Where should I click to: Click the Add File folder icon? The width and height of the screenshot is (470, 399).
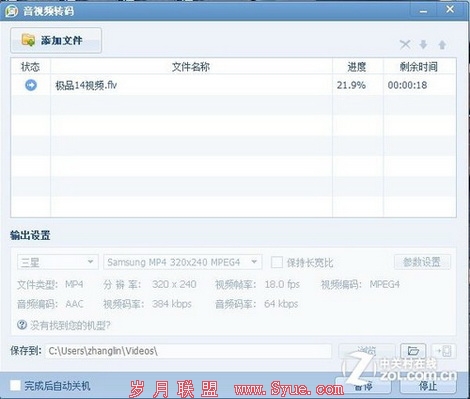[28, 40]
